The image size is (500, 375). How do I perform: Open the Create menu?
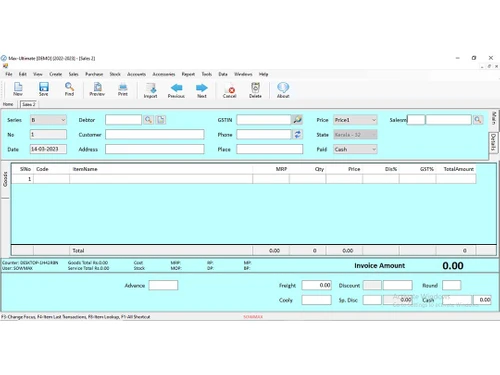coord(56,74)
